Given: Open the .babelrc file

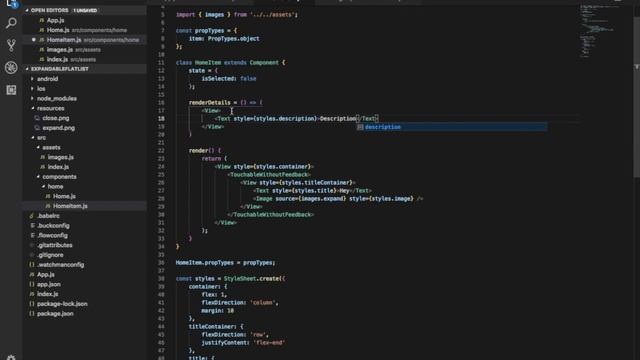Looking at the screenshot, I should [x=84, y=216].
